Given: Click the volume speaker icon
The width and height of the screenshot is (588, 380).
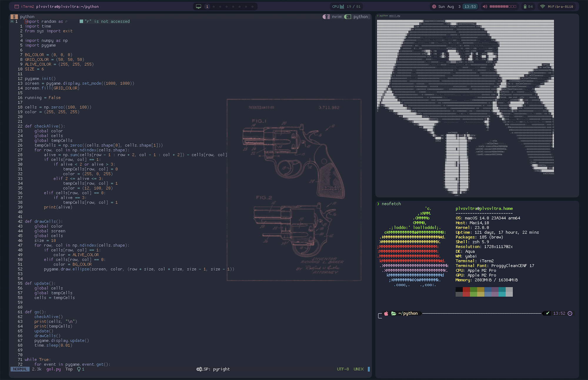Looking at the screenshot, I should pos(485,6).
